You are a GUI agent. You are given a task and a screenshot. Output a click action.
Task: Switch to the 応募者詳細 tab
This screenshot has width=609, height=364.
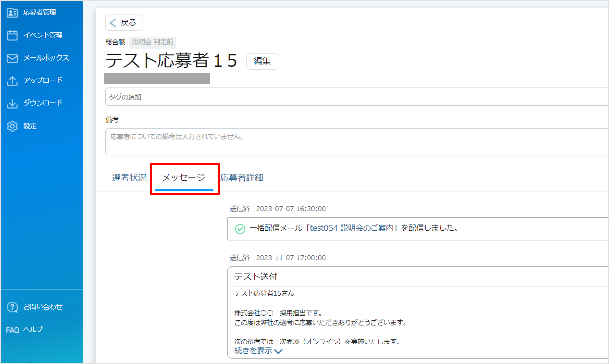tap(242, 178)
